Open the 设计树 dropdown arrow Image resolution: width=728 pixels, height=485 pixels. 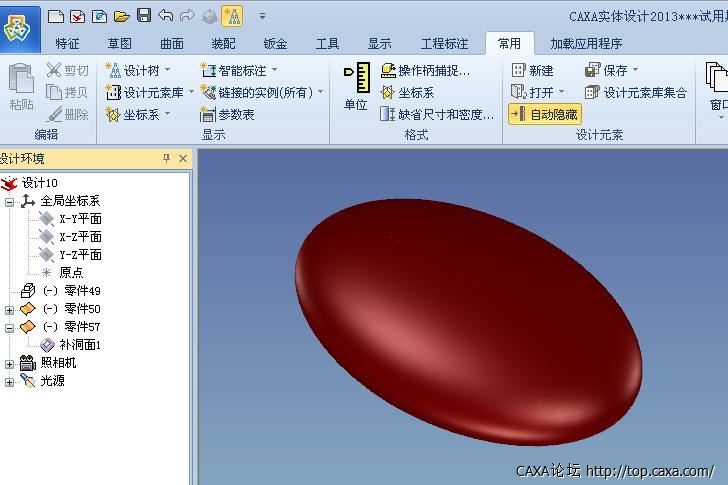(x=167, y=70)
